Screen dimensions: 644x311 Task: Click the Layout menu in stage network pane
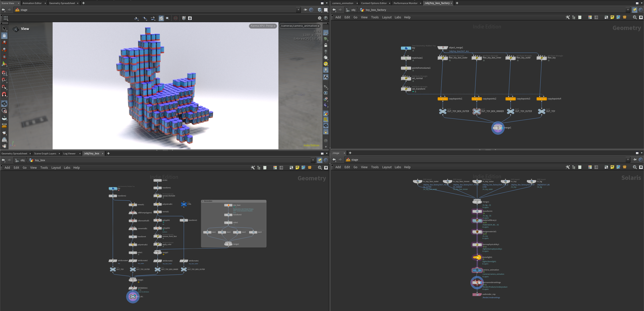point(387,167)
